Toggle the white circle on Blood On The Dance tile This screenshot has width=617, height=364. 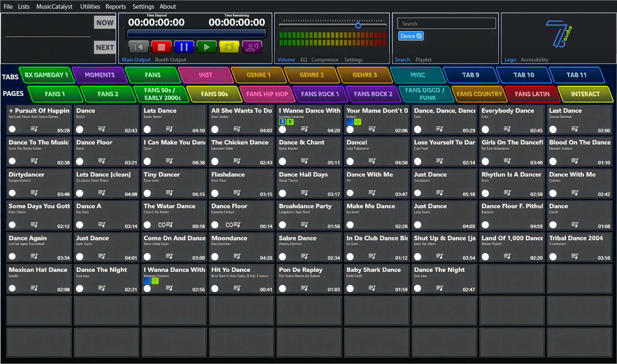coord(553,161)
